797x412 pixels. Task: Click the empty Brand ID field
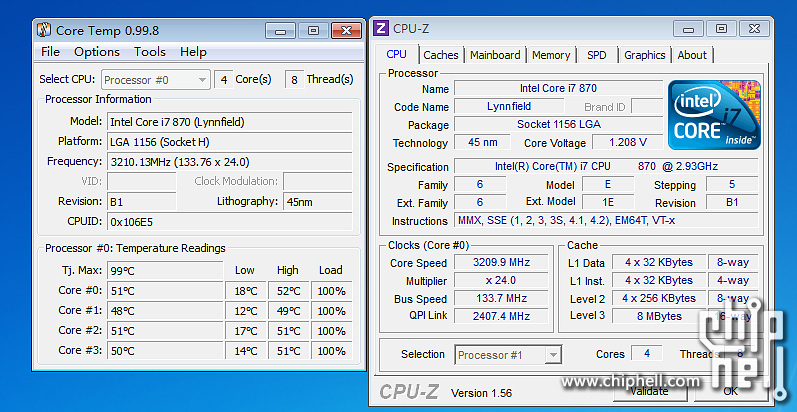coord(647,106)
